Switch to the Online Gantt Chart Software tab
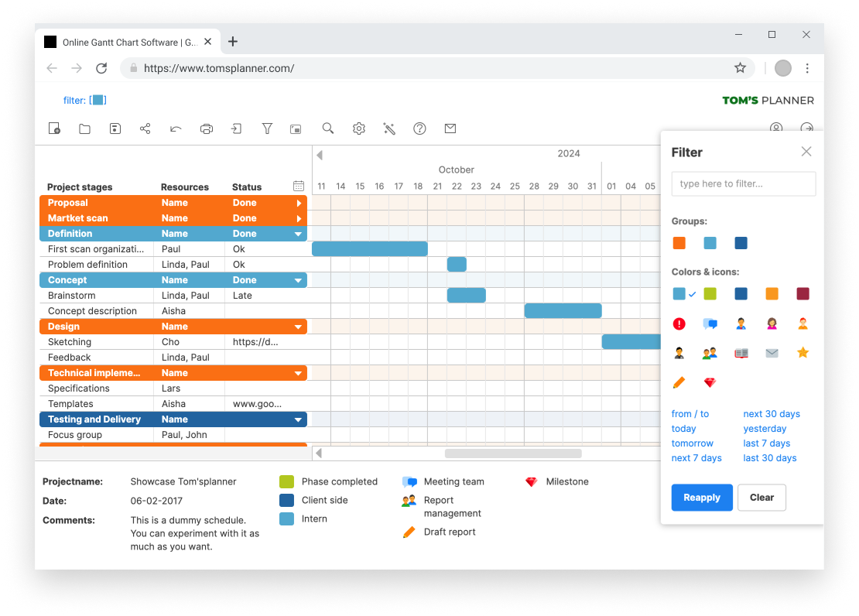The image size is (859, 616). [x=124, y=42]
